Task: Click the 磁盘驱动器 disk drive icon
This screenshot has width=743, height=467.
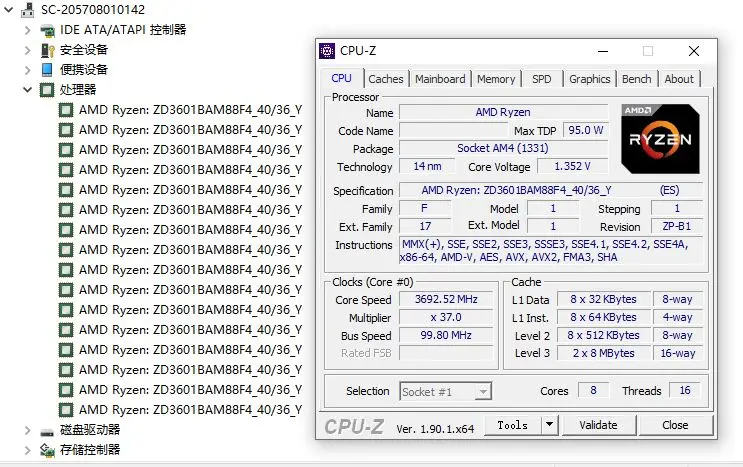Action: coord(47,431)
